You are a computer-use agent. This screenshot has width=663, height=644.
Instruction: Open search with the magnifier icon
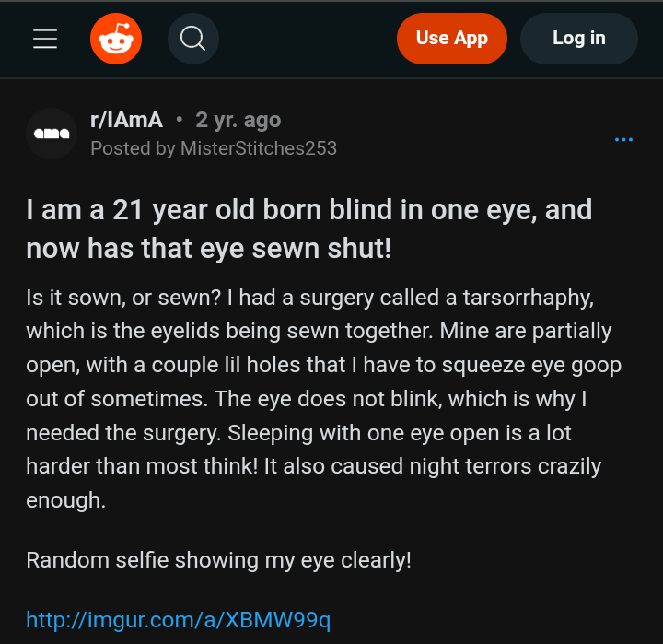click(x=192, y=39)
